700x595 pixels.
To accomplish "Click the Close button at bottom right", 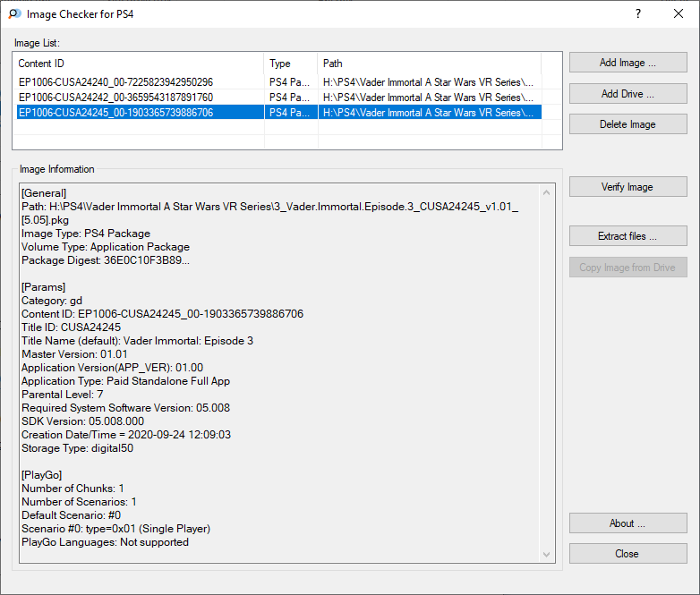I will click(x=627, y=554).
